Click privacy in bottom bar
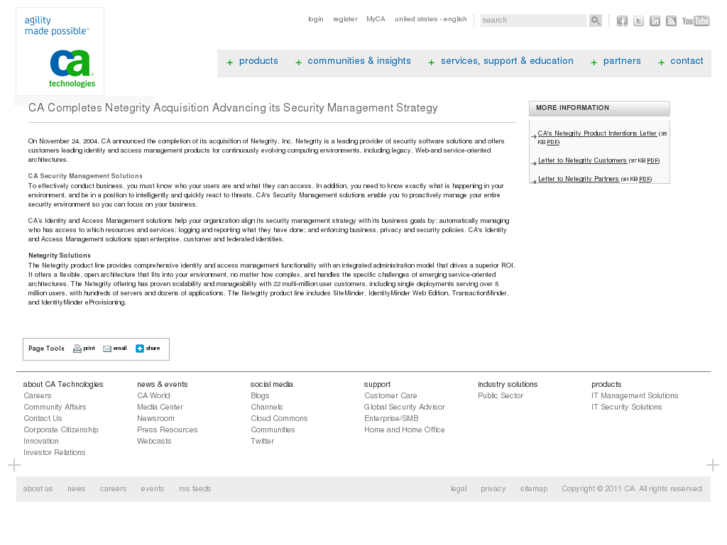Screen dimensions: 727x545 tap(493, 489)
